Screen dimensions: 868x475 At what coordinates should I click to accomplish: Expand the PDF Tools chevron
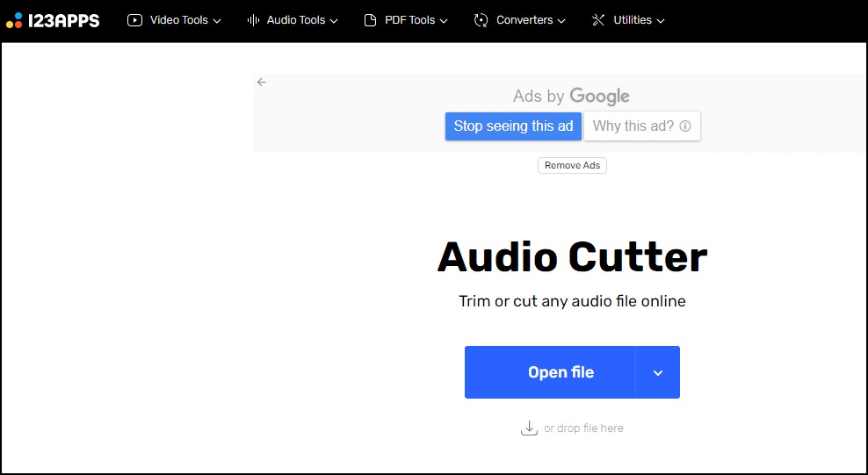(x=444, y=21)
